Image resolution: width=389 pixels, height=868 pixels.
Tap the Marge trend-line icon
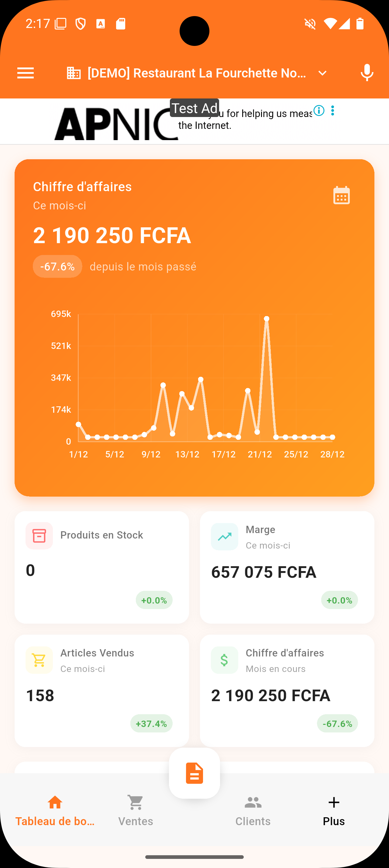pyautogui.click(x=224, y=536)
